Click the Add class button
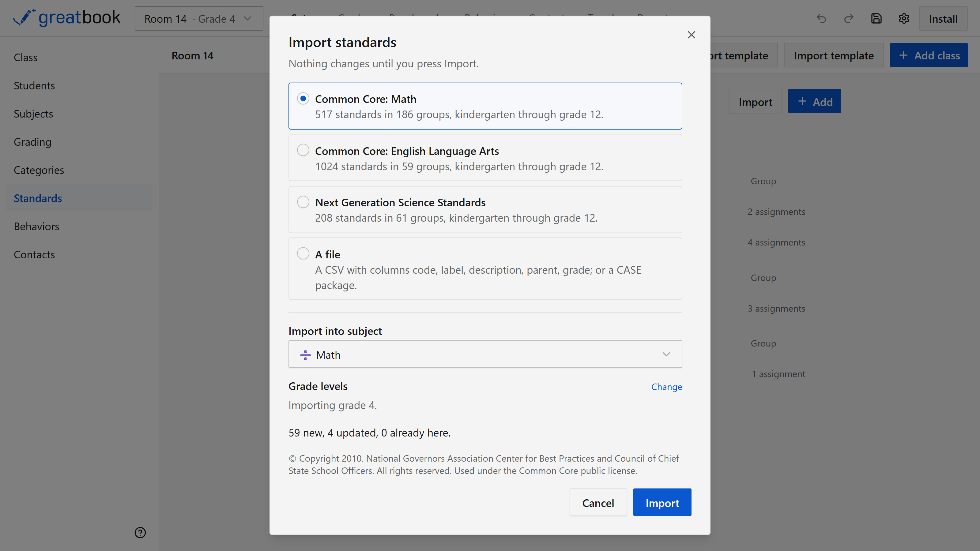 point(929,55)
